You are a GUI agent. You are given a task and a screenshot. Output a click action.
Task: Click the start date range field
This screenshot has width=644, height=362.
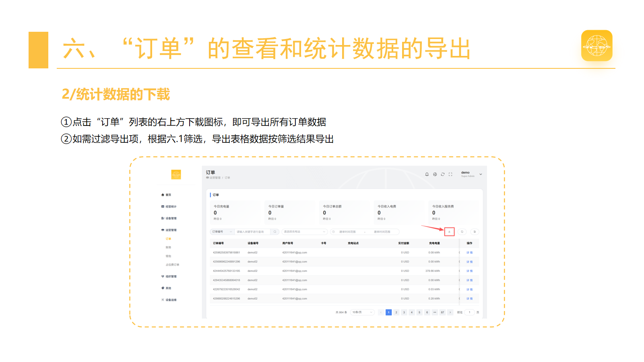347,232
